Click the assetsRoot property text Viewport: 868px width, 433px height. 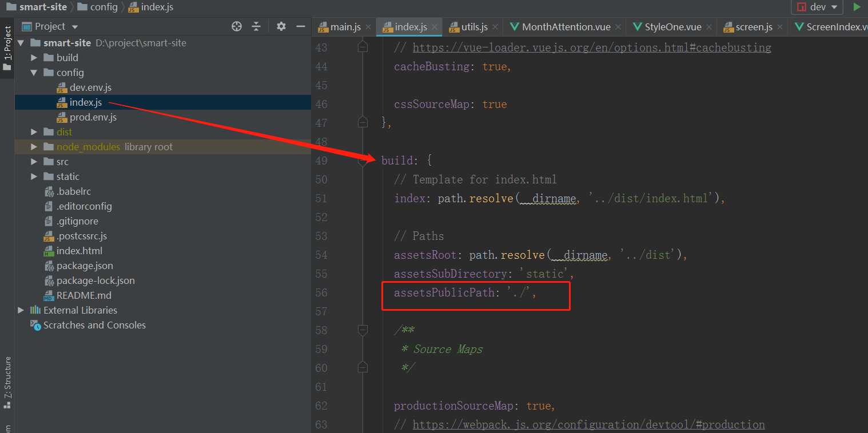click(x=425, y=255)
